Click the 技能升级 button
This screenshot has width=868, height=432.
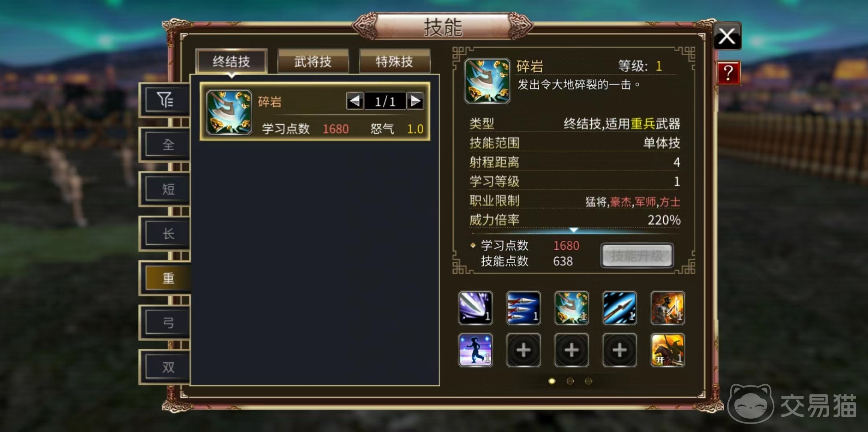tap(637, 256)
